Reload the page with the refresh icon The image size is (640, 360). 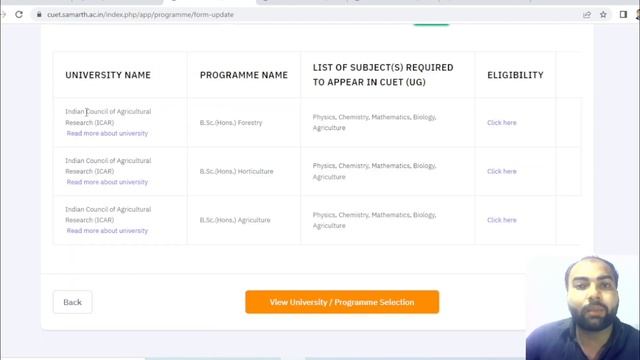point(19,14)
